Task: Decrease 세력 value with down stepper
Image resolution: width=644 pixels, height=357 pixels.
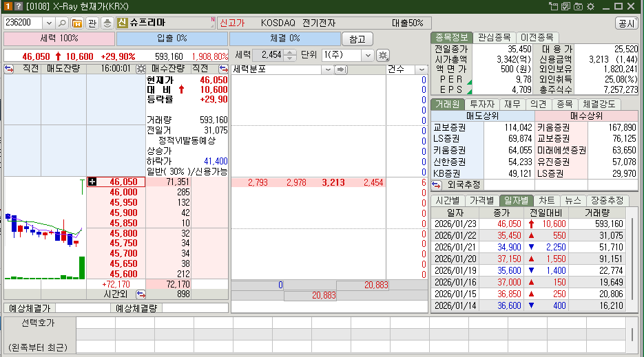Action: [289, 58]
